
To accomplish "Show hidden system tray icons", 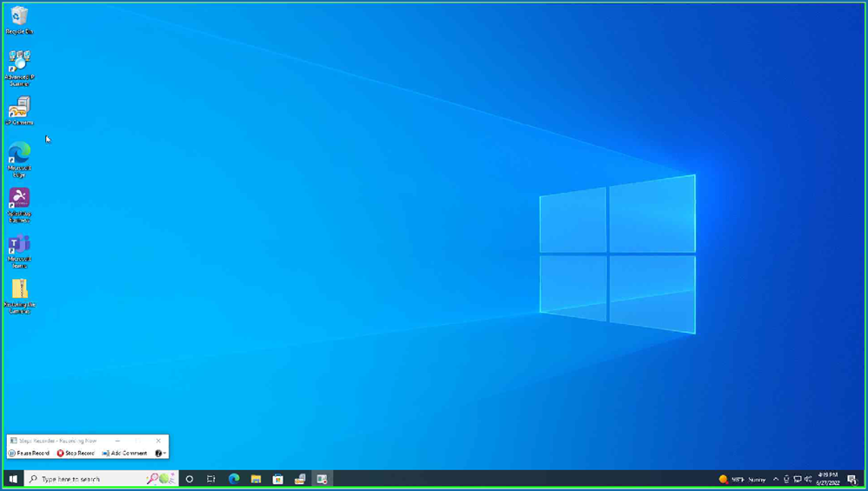I will pyautogui.click(x=776, y=479).
